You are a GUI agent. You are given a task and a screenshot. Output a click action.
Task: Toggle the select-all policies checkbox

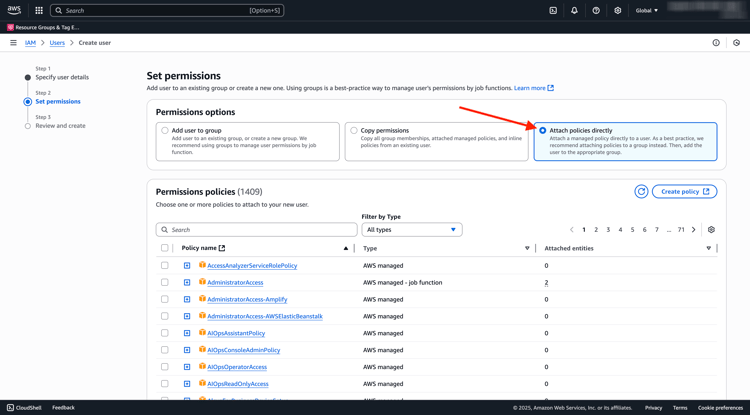pos(165,248)
